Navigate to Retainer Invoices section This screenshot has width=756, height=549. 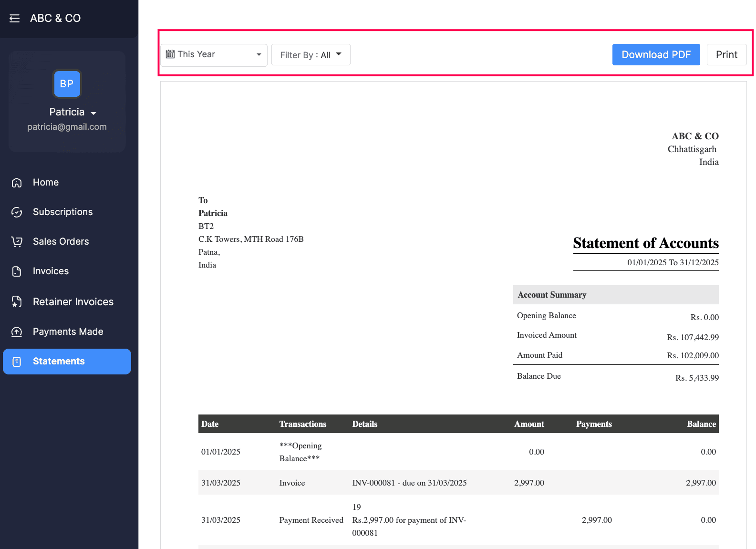click(73, 302)
